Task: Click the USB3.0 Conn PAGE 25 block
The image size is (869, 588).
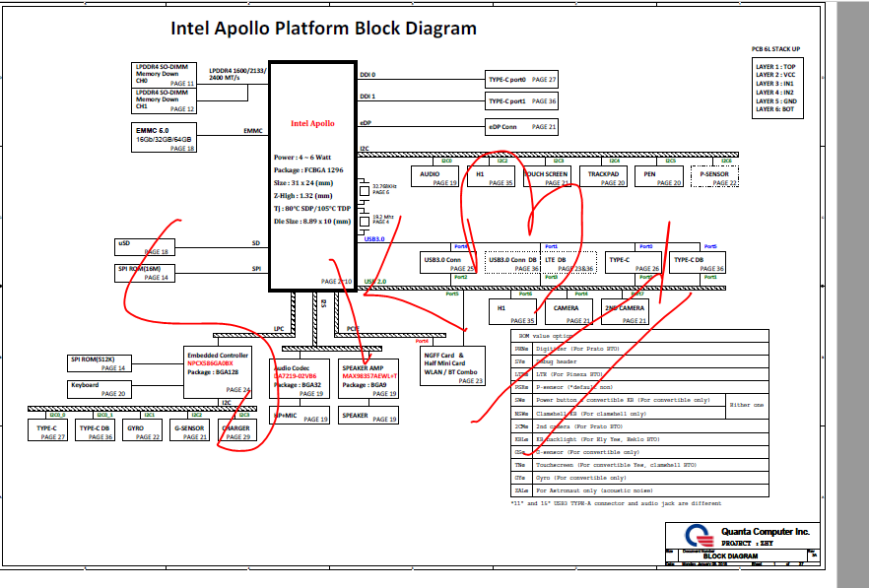Action: pos(447,263)
